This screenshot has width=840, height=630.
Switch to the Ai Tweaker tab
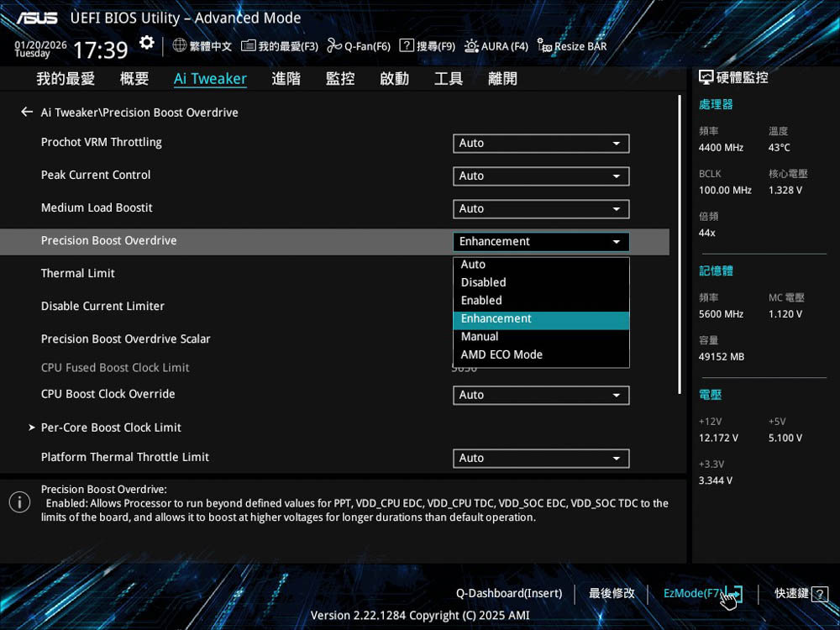(210, 79)
